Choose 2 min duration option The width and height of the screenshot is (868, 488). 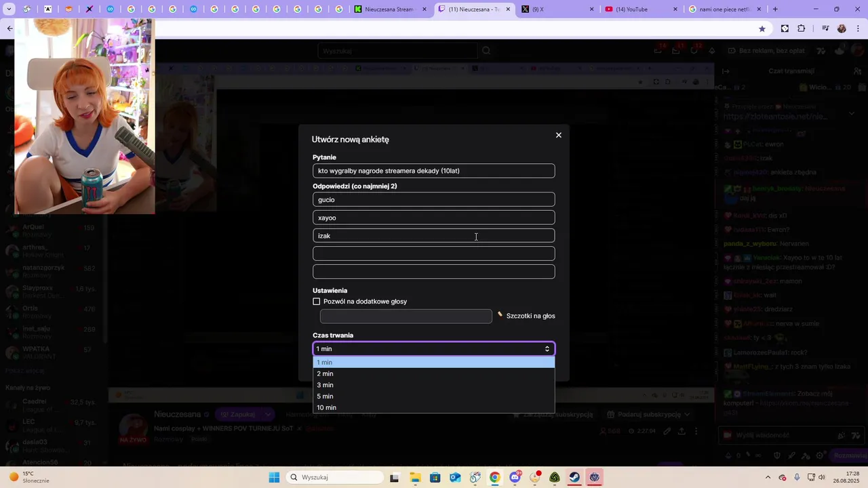pyautogui.click(x=434, y=373)
